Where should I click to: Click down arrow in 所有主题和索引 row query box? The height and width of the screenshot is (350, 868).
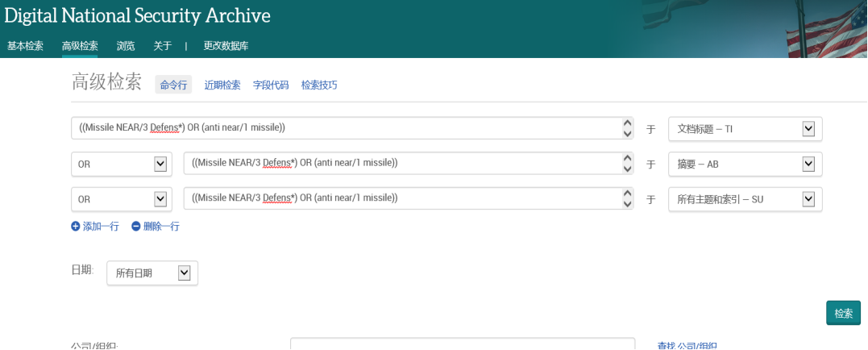pyautogui.click(x=627, y=204)
